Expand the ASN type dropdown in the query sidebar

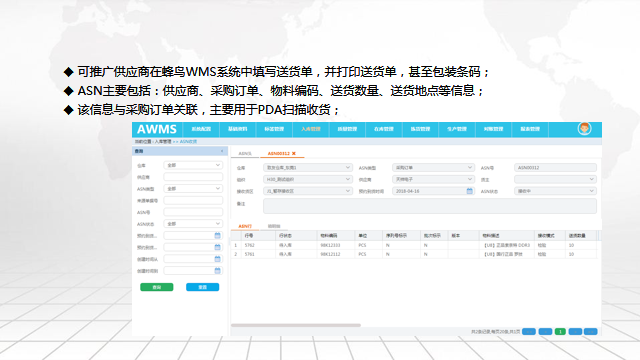193,189
